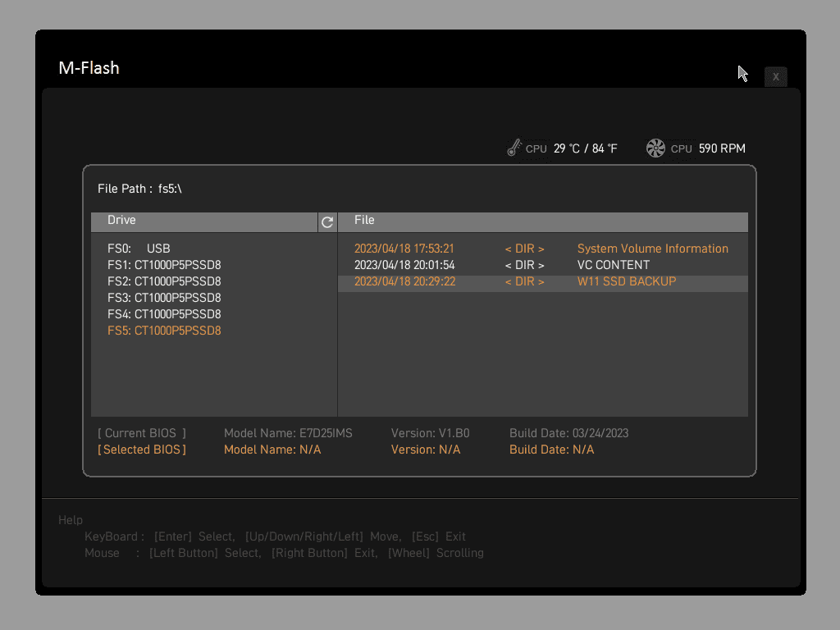Select drive FS2: CT1000P5PSSD8

[164, 281]
